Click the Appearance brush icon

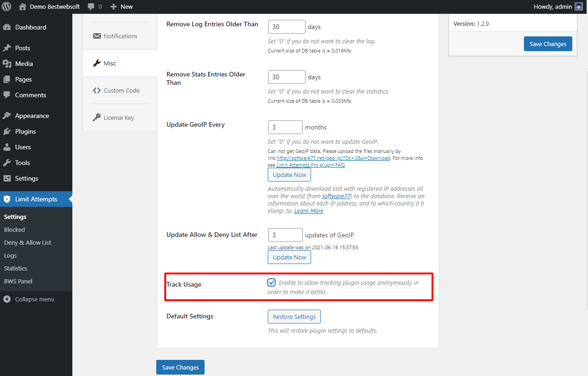click(7, 116)
